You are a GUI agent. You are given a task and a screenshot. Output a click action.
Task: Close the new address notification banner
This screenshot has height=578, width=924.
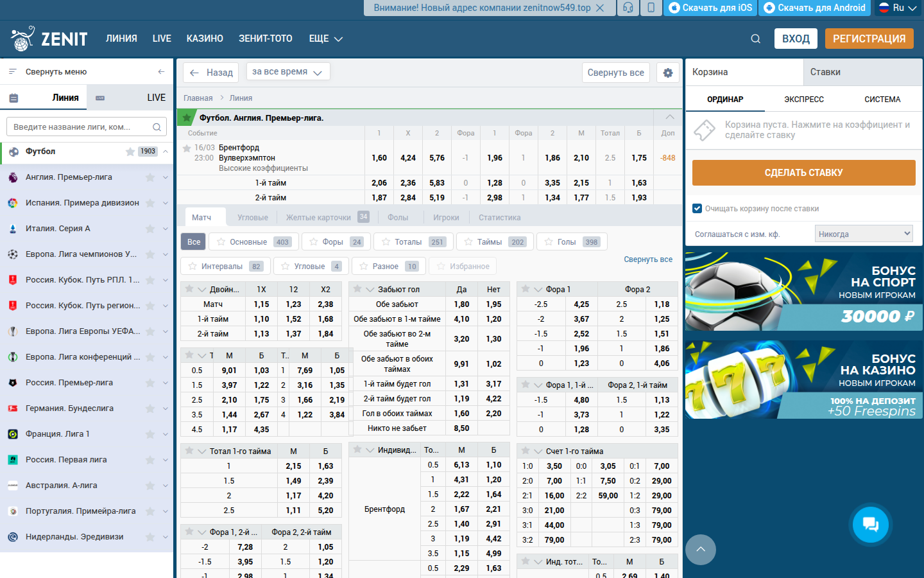[600, 8]
